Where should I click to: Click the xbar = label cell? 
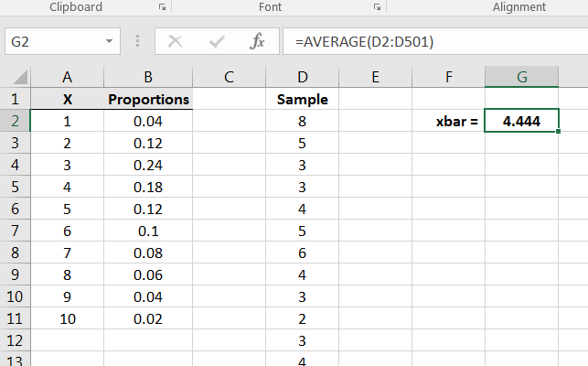pyautogui.click(x=448, y=121)
